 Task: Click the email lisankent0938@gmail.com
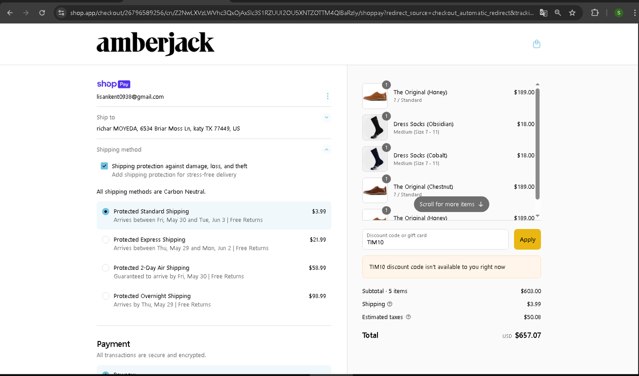point(130,97)
